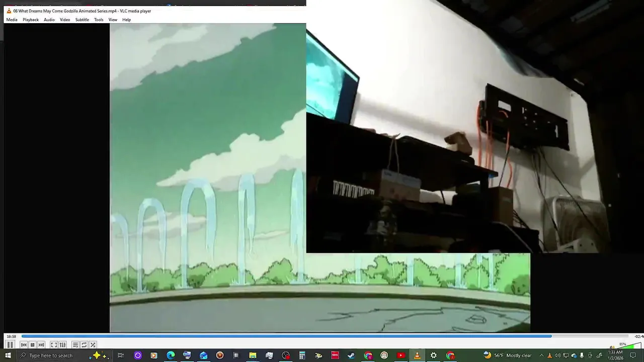Click the elapsed time 18:58 label

pyautogui.click(x=11, y=336)
